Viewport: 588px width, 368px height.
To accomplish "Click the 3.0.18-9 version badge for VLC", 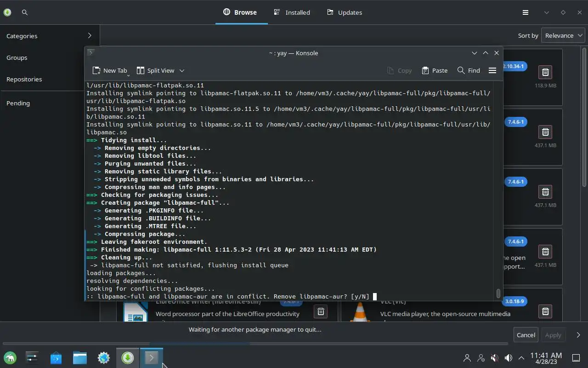I will pyautogui.click(x=514, y=301).
